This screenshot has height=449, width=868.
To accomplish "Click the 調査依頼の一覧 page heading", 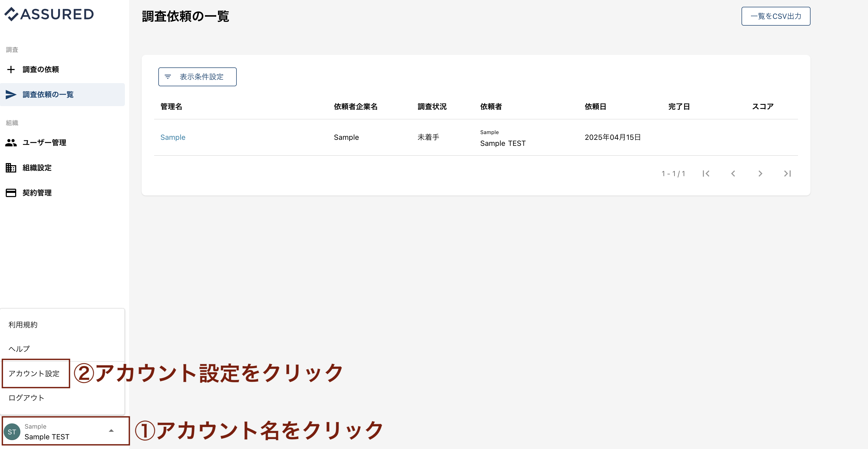I will (x=185, y=16).
